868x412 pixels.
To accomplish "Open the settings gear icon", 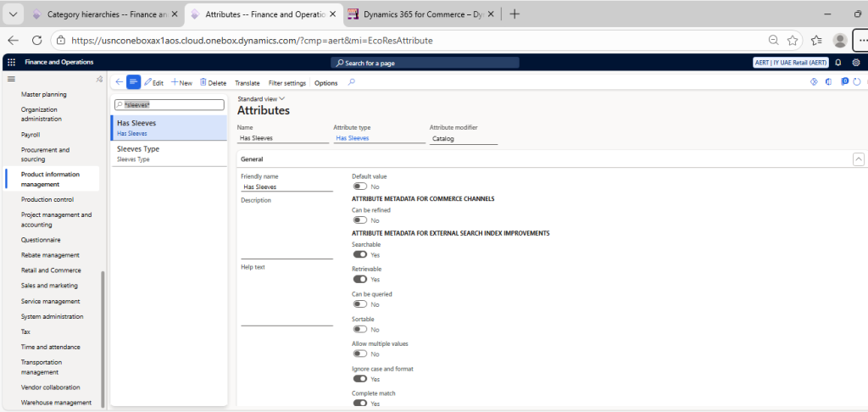I will (856, 63).
